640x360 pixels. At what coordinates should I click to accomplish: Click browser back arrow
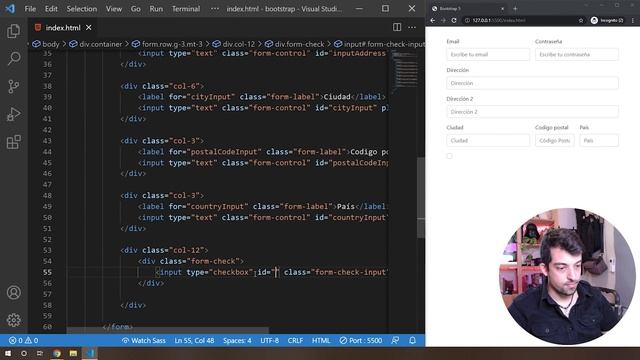[433, 20]
